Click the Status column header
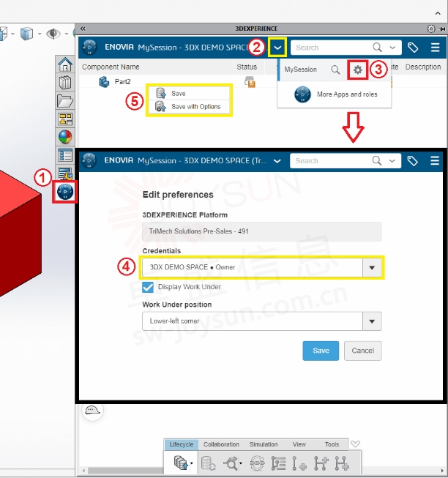 tap(247, 67)
